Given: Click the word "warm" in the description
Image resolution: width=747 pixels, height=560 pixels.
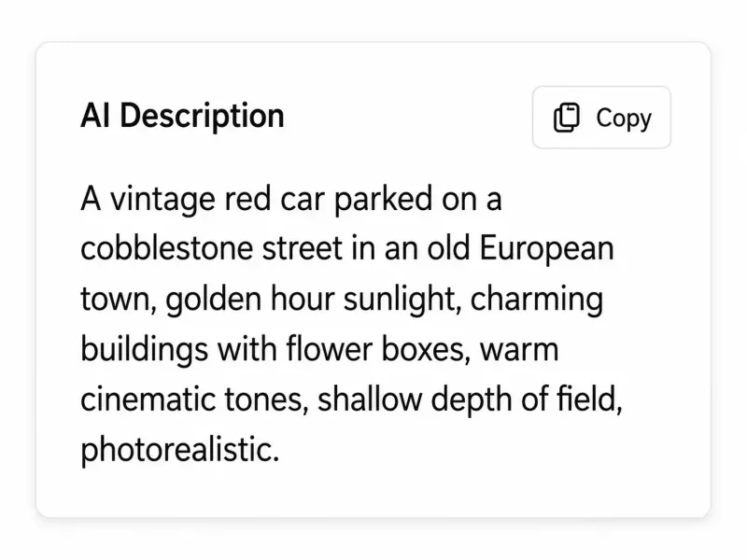Looking at the screenshot, I should [x=519, y=350].
